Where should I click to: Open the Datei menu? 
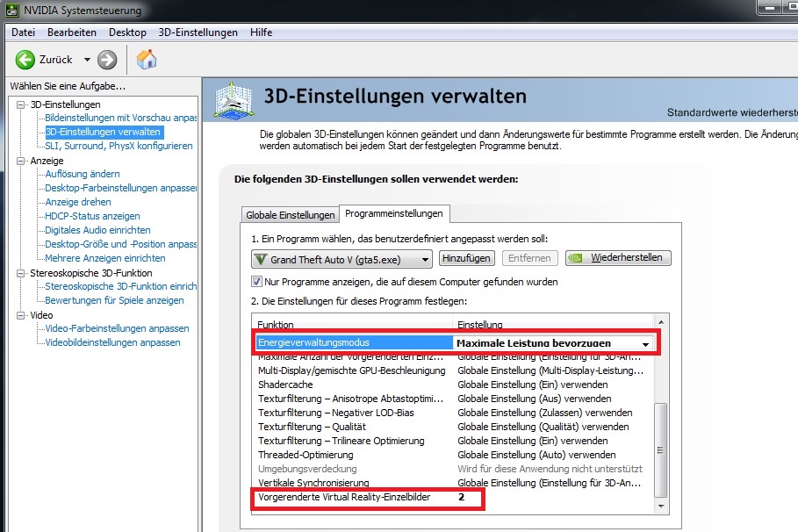point(23,32)
